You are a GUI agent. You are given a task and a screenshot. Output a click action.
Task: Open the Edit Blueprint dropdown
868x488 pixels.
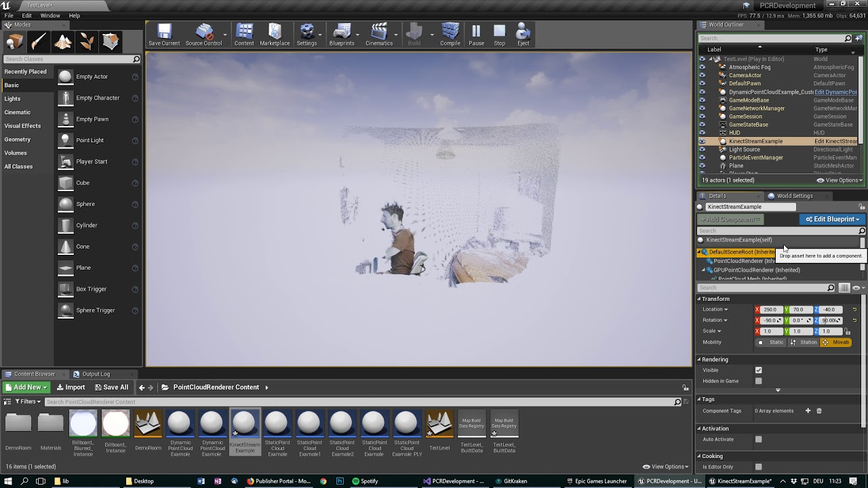click(x=832, y=219)
